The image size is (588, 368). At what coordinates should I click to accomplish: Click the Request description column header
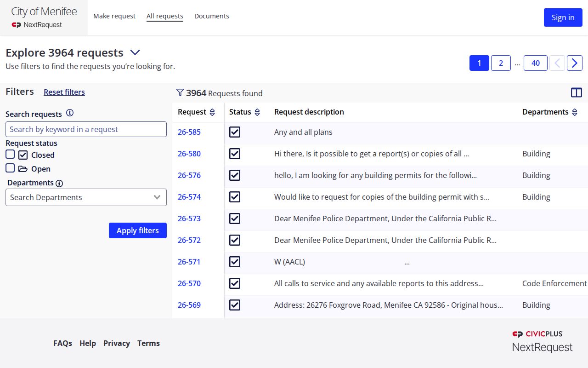click(309, 112)
